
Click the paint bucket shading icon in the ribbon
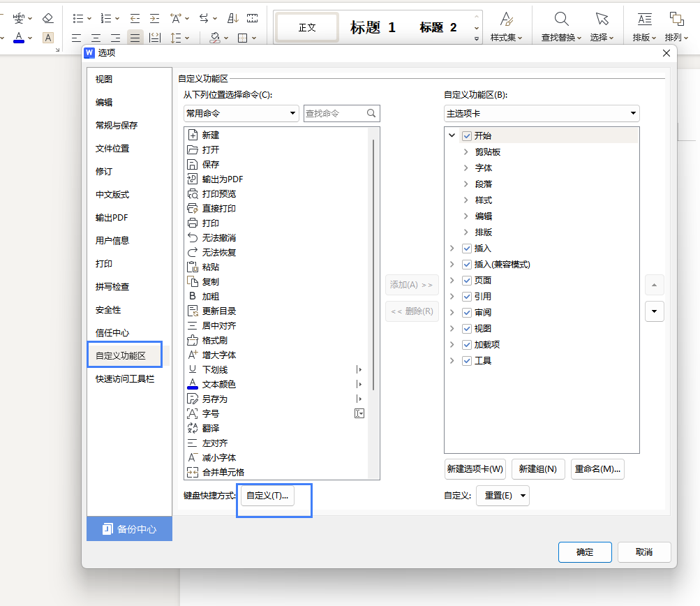click(x=215, y=38)
